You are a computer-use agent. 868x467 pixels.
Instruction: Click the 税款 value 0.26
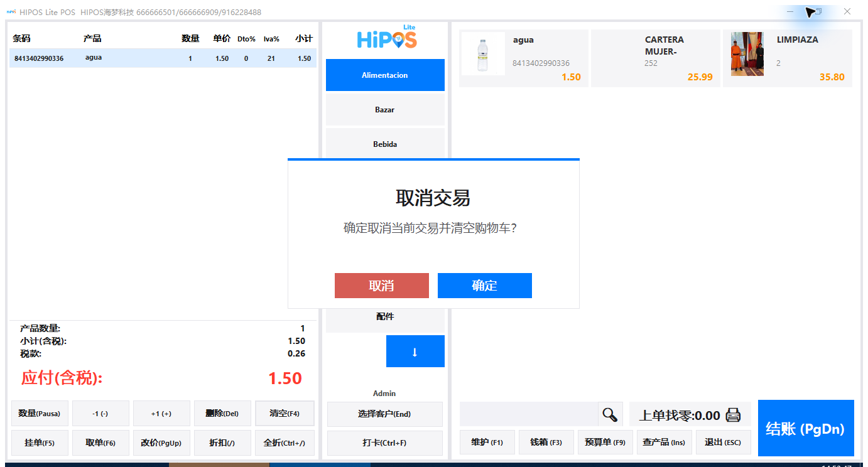(x=296, y=353)
